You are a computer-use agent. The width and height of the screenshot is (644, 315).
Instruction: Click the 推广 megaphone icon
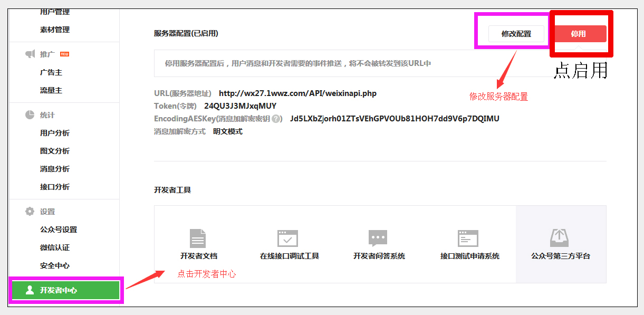pos(30,54)
